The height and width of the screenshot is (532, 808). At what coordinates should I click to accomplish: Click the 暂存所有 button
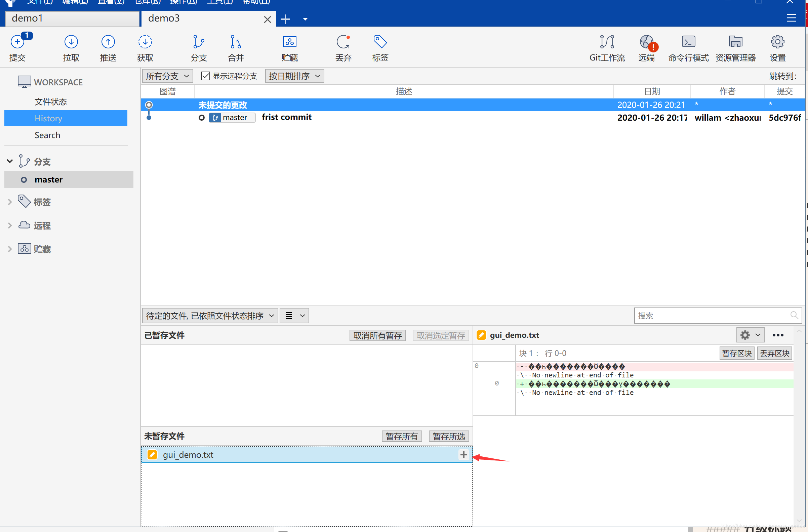coord(401,436)
